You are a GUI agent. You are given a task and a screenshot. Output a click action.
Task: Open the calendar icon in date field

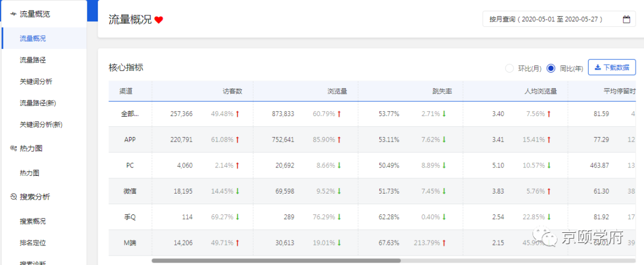point(626,20)
